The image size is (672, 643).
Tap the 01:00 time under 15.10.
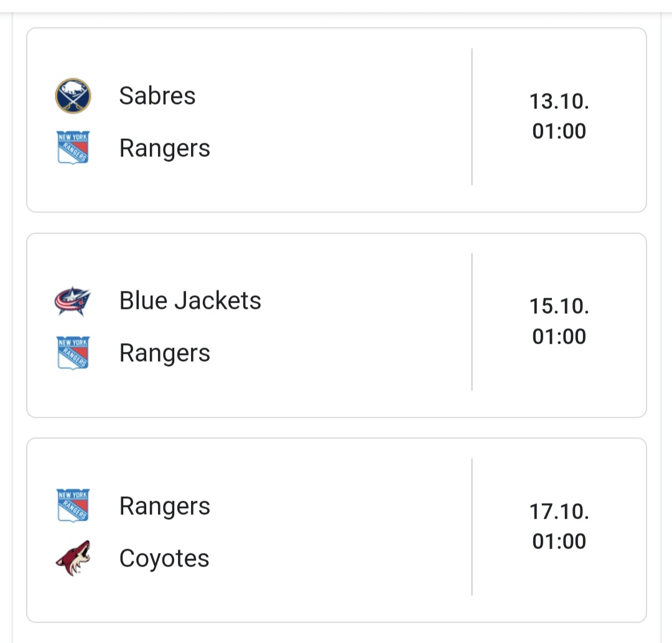(559, 337)
